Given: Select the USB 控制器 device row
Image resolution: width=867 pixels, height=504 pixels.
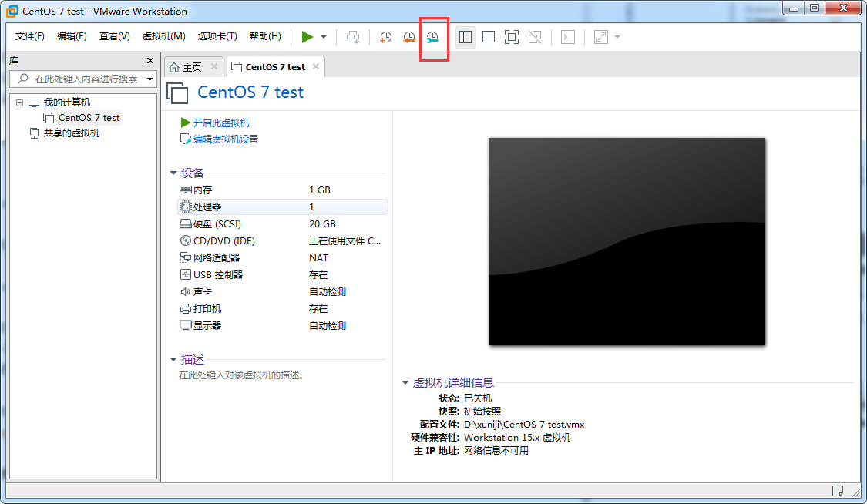Looking at the screenshot, I should click(x=282, y=274).
